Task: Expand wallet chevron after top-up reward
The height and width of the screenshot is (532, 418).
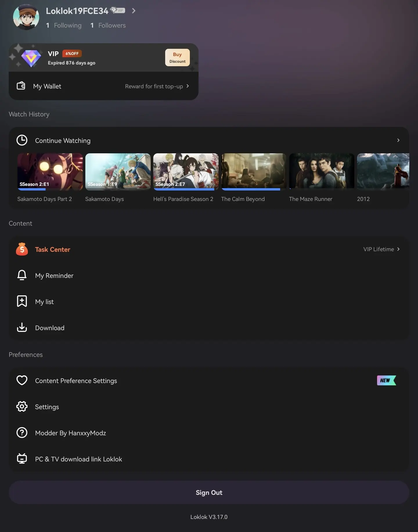Action: pyautogui.click(x=188, y=86)
